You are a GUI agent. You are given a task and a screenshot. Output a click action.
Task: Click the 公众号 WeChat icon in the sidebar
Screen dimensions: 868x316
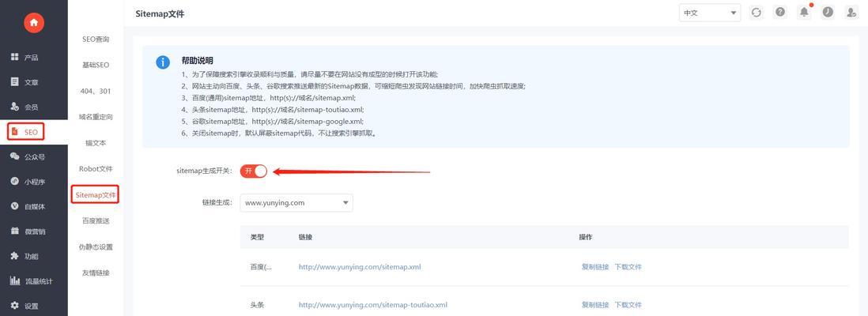click(15, 156)
